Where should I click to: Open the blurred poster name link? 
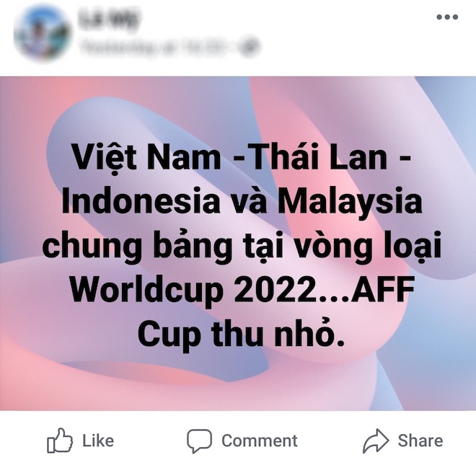click(x=109, y=19)
